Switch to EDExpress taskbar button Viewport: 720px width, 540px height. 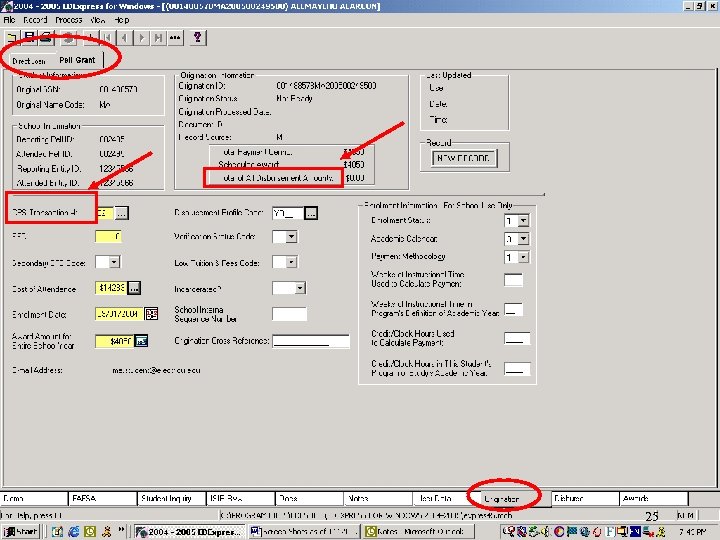190,532
